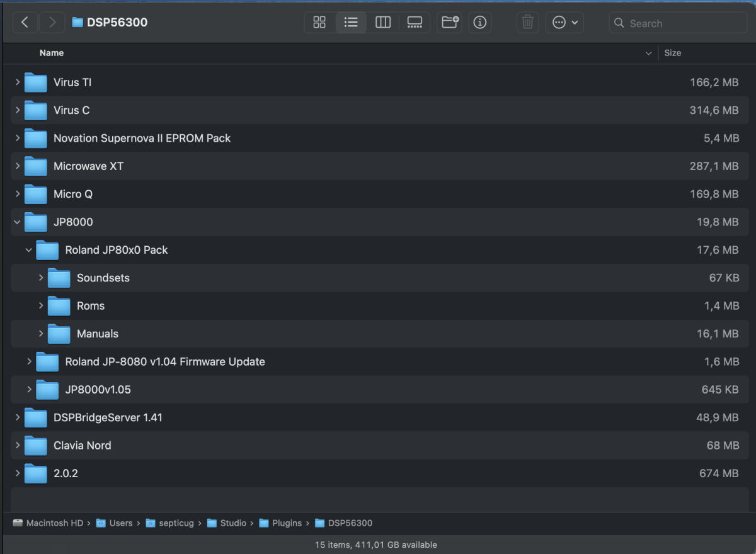
Task: Go back with the left arrow button
Action: [25, 23]
